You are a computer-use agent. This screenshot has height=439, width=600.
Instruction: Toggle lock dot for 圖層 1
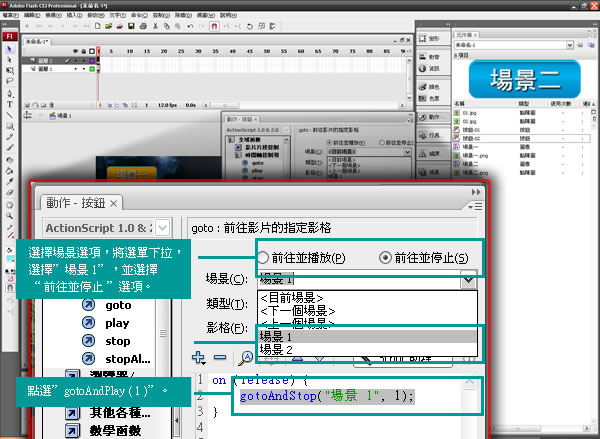coord(83,69)
